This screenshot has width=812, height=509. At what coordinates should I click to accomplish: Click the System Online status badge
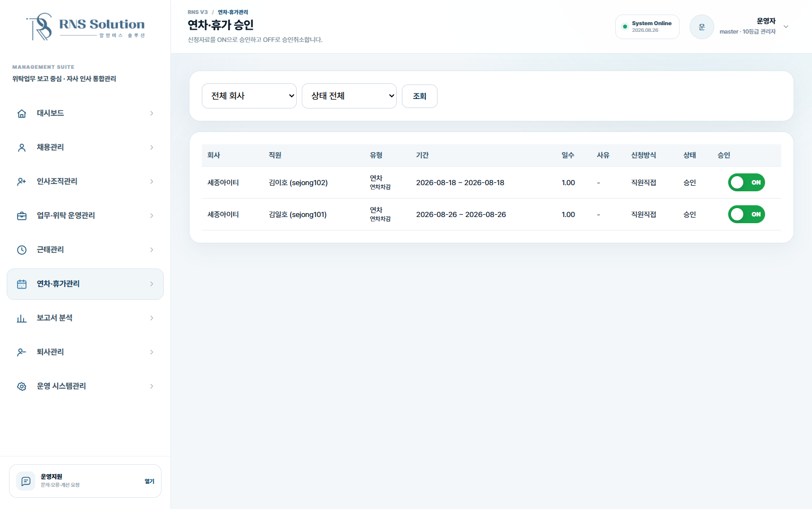[x=647, y=27]
